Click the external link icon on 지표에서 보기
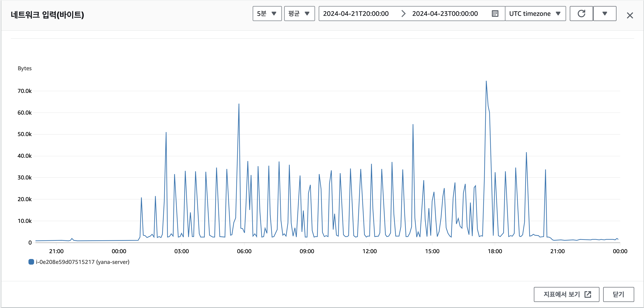This screenshot has height=308, width=644. click(x=588, y=294)
